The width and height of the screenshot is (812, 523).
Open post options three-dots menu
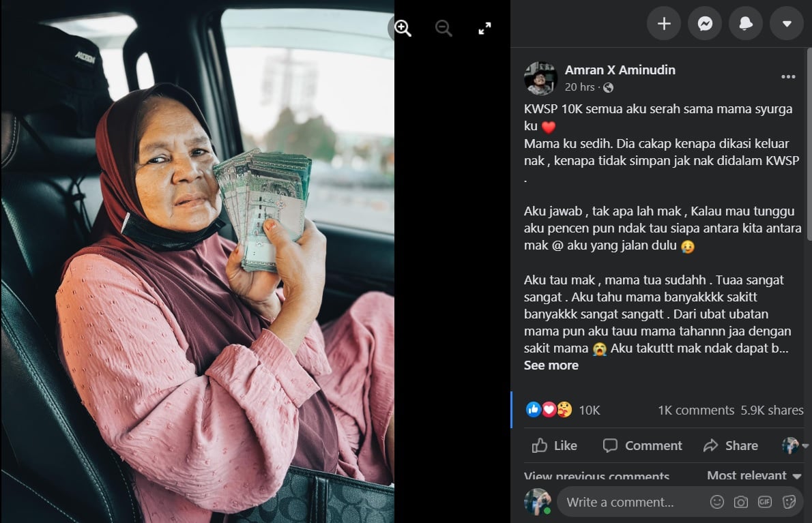click(x=788, y=76)
